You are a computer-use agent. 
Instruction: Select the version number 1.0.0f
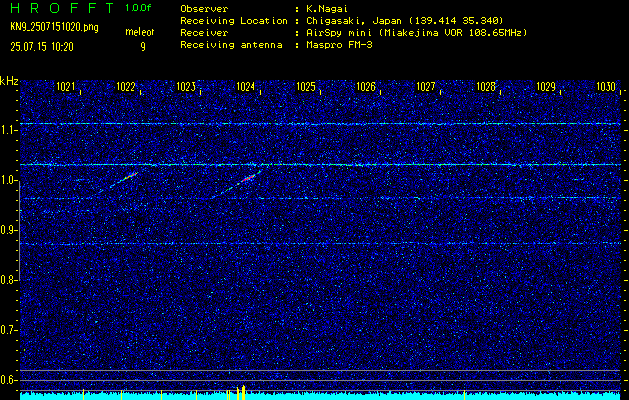coord(138,8)
